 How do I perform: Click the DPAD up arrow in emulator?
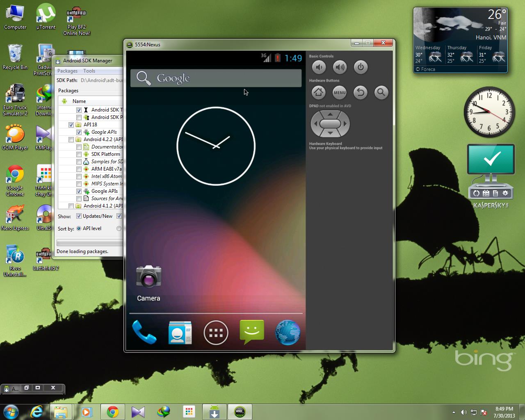coord(330,114)
